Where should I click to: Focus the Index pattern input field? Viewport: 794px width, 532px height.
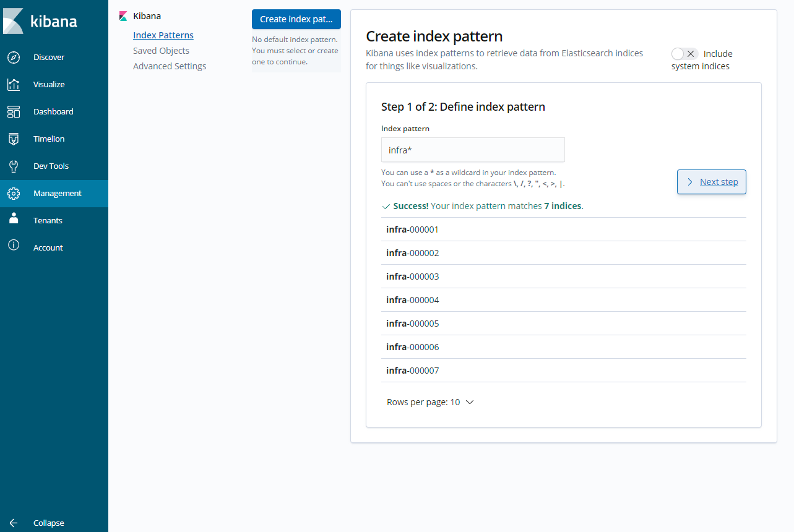coord(473,150)
